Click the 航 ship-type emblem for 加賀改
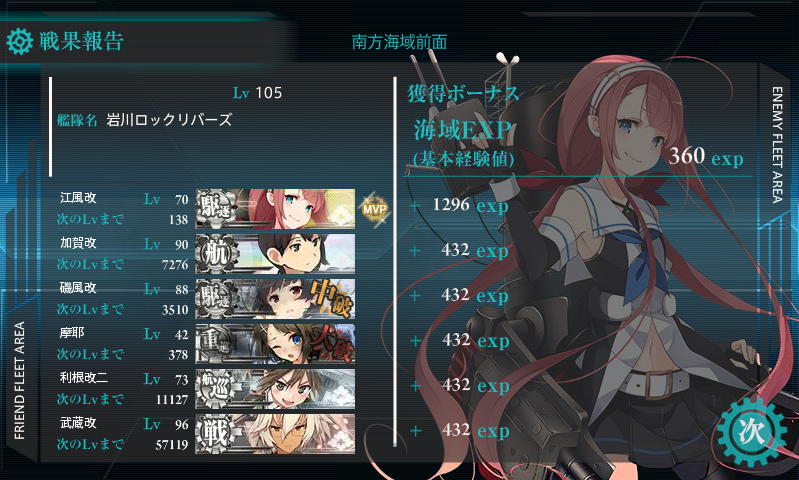799x480 pixels. [x=216, y=254]
